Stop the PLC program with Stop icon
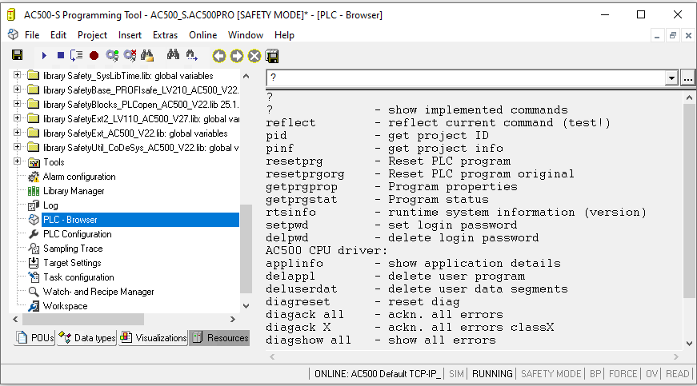 pos(60,56)
